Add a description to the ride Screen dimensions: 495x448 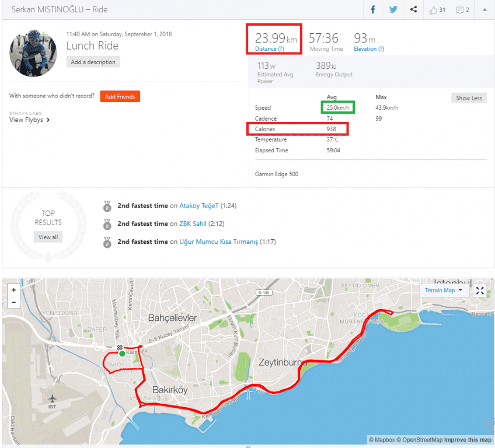tap(93, 62)
